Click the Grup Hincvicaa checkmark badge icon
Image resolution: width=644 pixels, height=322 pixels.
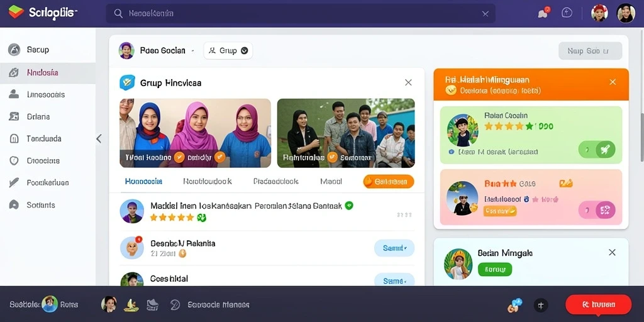pyautogui.click(x=127, y=82)
